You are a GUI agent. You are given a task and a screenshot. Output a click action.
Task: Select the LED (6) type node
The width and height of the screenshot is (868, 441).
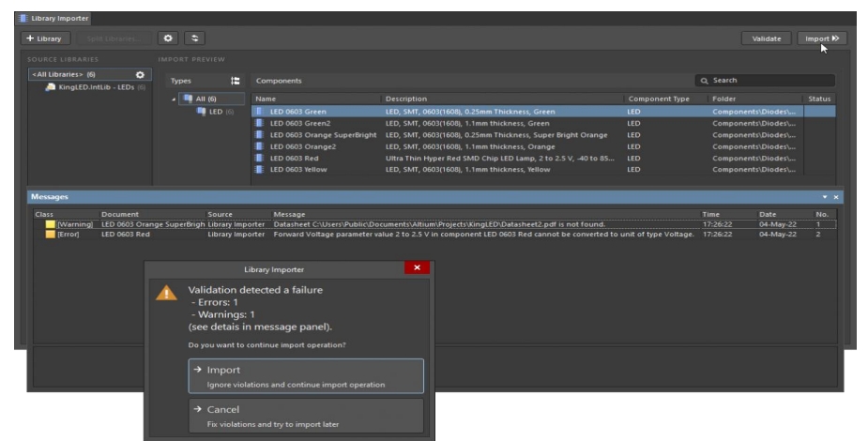(215, 112)
